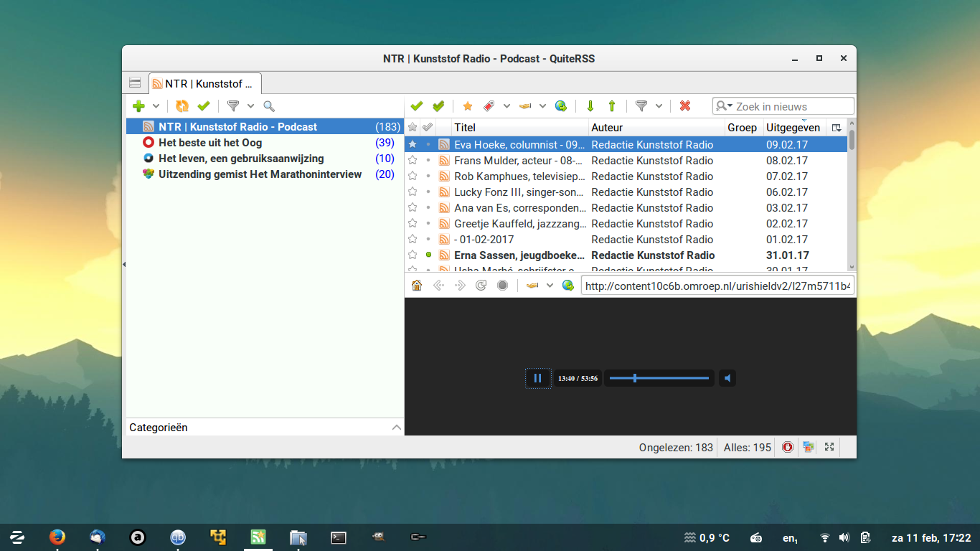980x551 pixels.
Task: Open the 'Greetje Kauffeld, jazzzang...' news item
Action: 520,223
